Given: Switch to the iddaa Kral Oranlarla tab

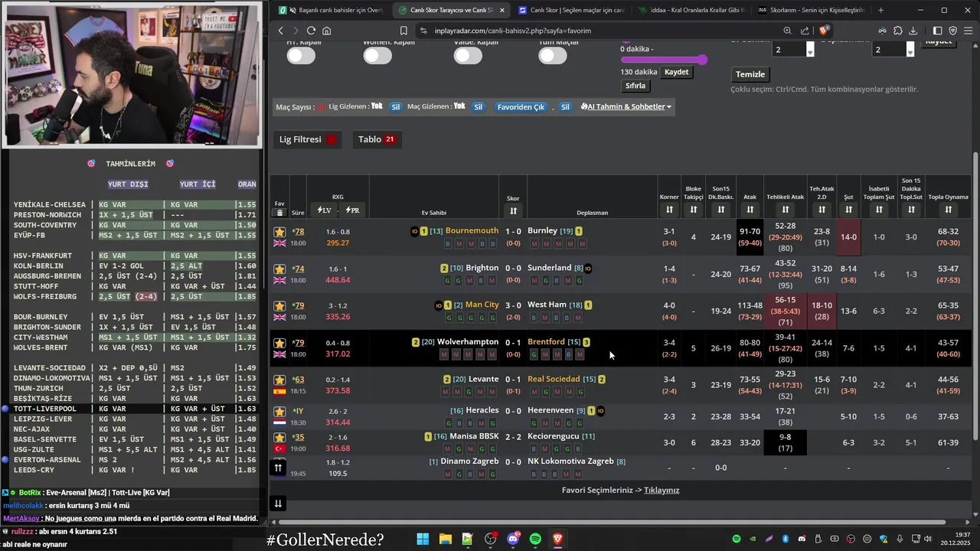Looking at the screenshot, I should (691, 10).
